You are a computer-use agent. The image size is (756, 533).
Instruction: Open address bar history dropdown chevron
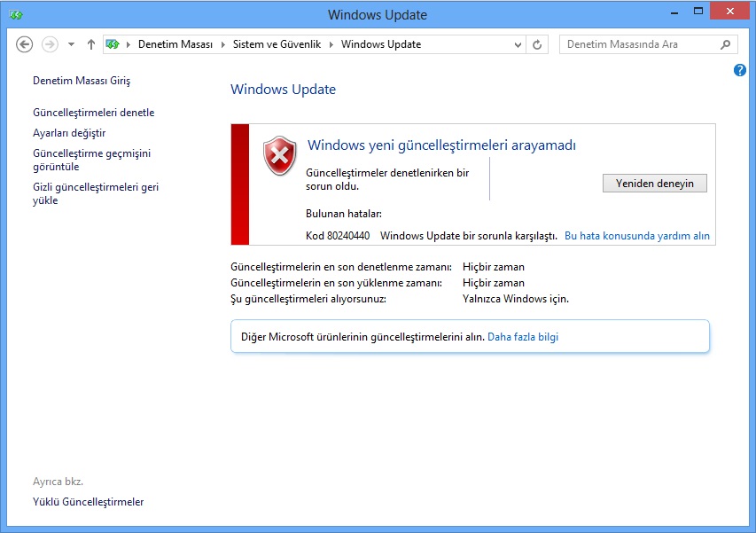tap(518, 45)
